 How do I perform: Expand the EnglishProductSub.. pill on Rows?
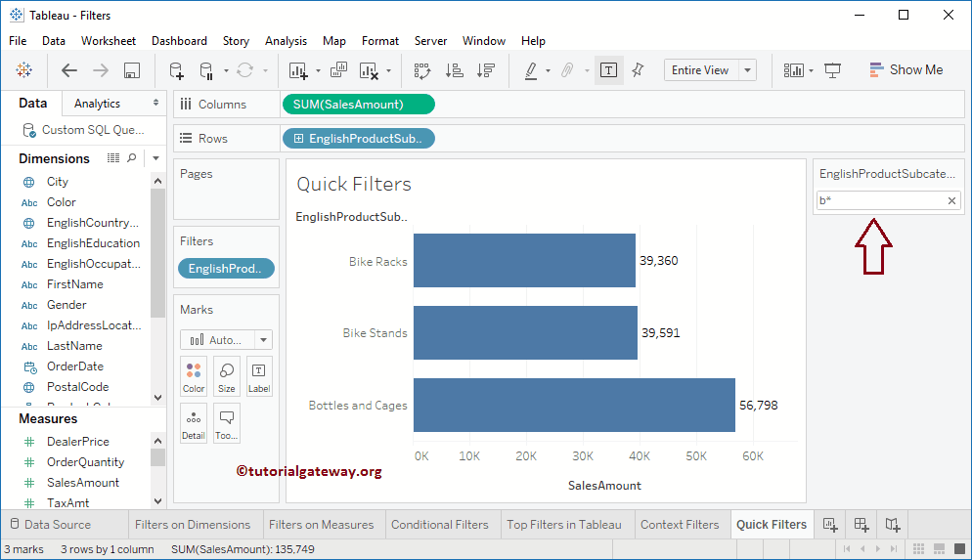299,139
